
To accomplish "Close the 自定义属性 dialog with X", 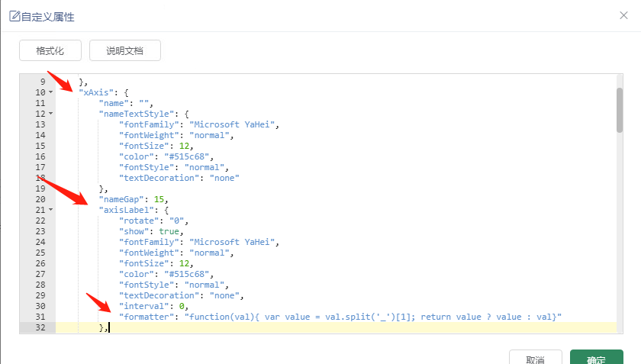I will tap(623, 15).
